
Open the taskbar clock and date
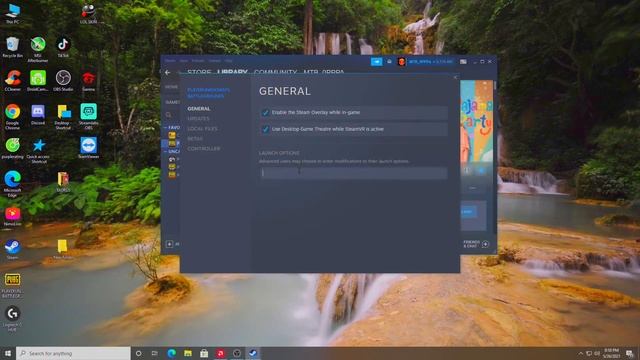click(611, 353)
